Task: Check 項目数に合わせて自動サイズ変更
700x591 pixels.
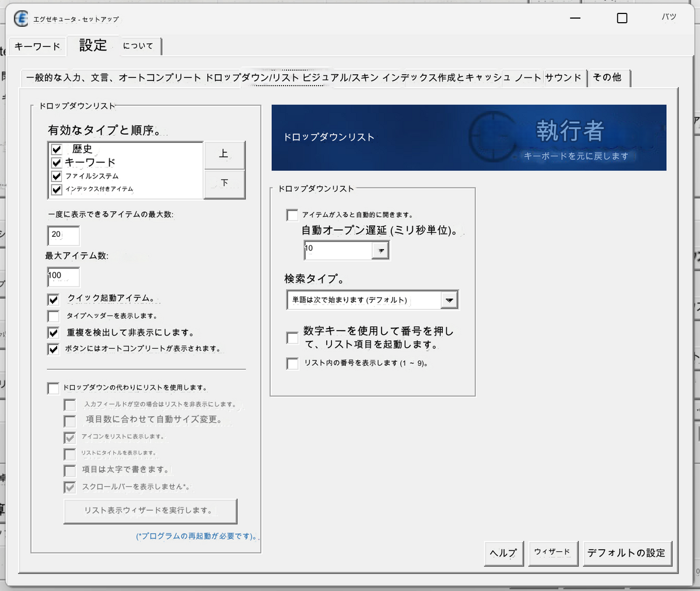Action: 70,421
